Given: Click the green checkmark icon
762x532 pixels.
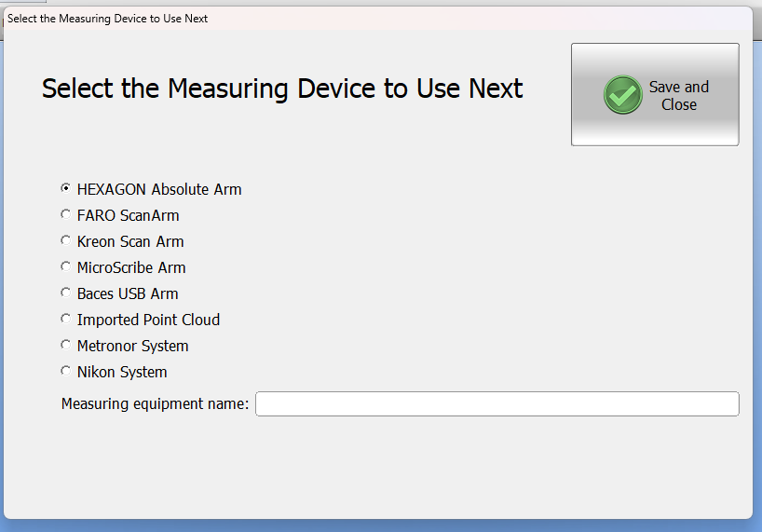Looking at the screenshot, I should coord(622,95).
